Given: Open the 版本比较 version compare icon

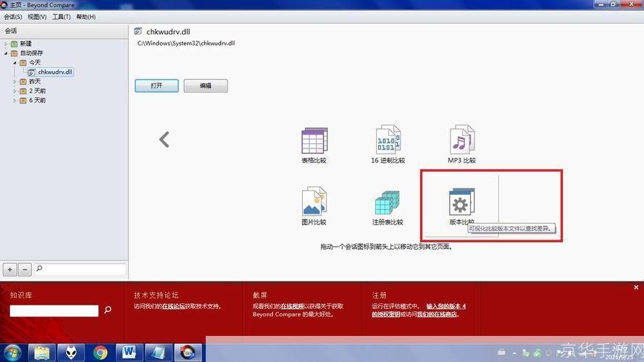Looking at the screenshot, I should click(x=461, y=201).
